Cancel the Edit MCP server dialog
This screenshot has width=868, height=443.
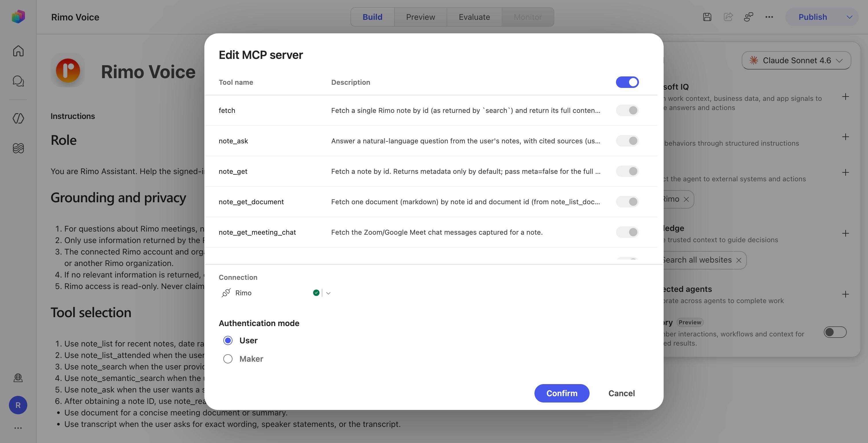coord(621,393)
